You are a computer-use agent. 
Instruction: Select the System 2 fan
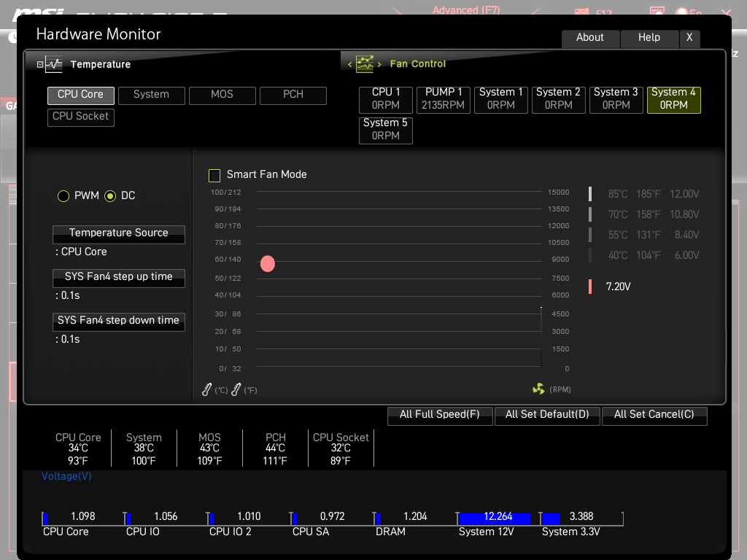(x=558, y=99)
